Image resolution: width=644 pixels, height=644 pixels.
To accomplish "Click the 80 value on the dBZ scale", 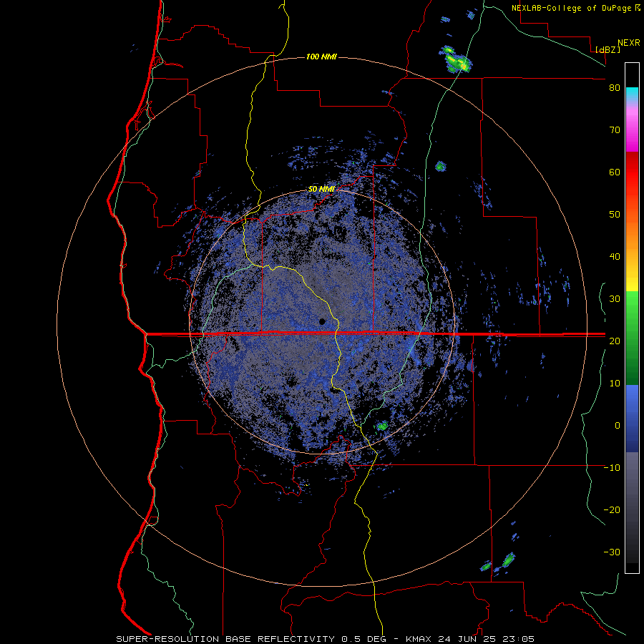I will tap(615, 88).
